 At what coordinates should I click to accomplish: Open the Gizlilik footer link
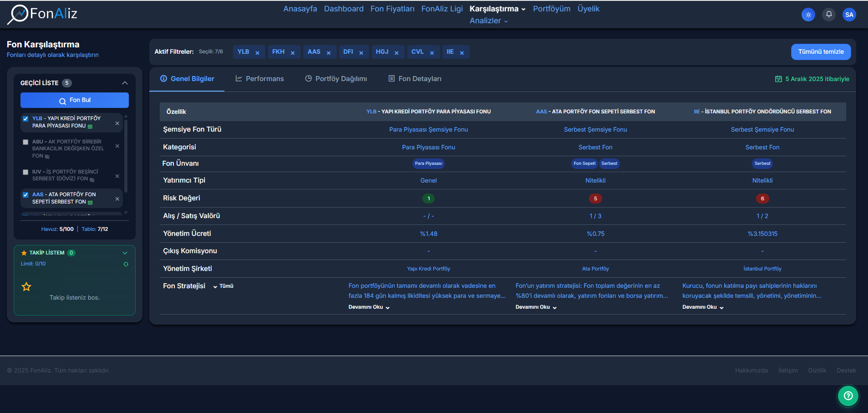tap(817, 371)
